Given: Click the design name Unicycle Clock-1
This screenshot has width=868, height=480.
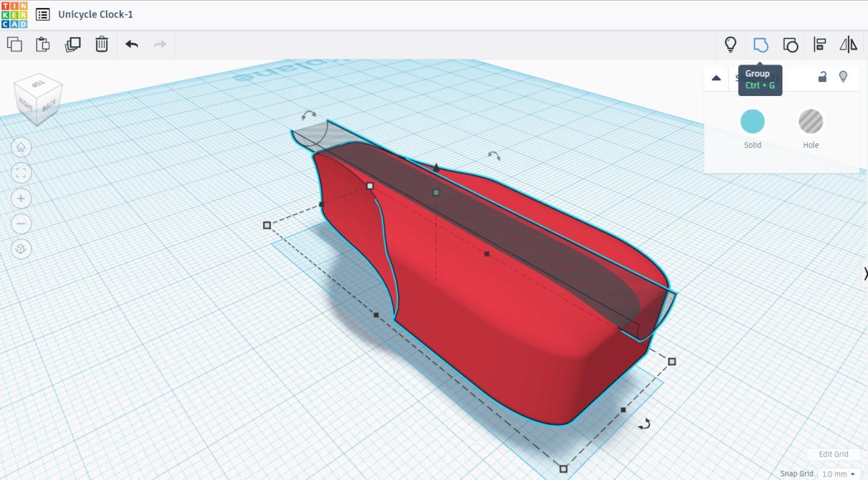Looking at the screenshot, I should [x=95, y=14].
